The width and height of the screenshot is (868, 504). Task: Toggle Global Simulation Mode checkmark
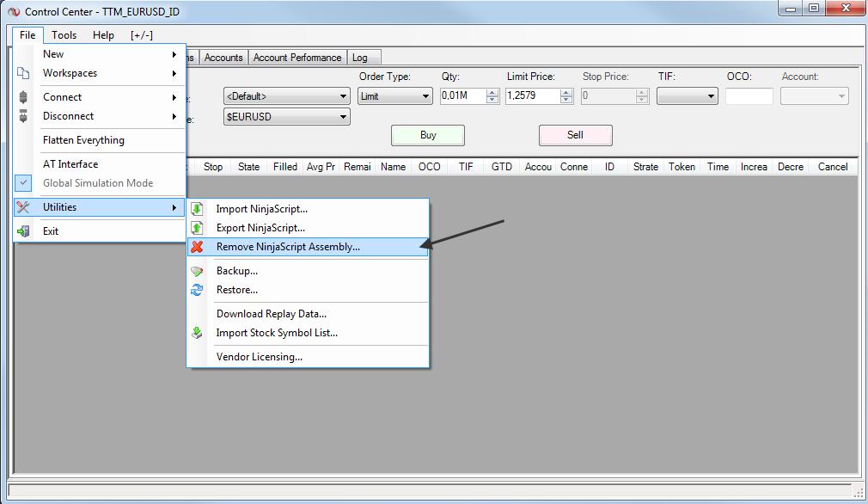pyautogui.click(x=23, y=183)
